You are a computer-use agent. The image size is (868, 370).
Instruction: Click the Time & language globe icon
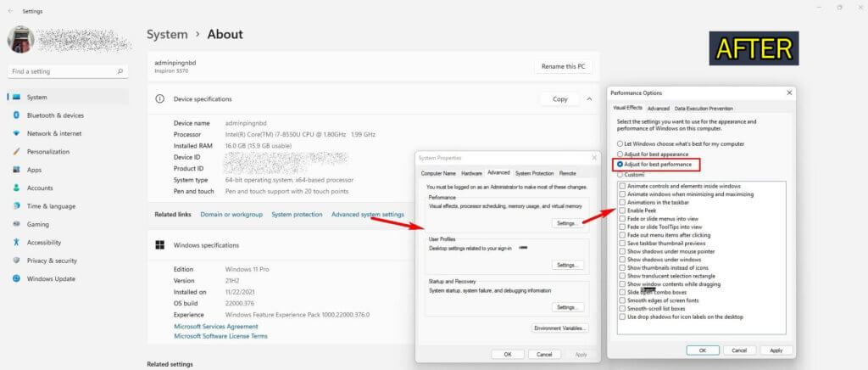16,206
